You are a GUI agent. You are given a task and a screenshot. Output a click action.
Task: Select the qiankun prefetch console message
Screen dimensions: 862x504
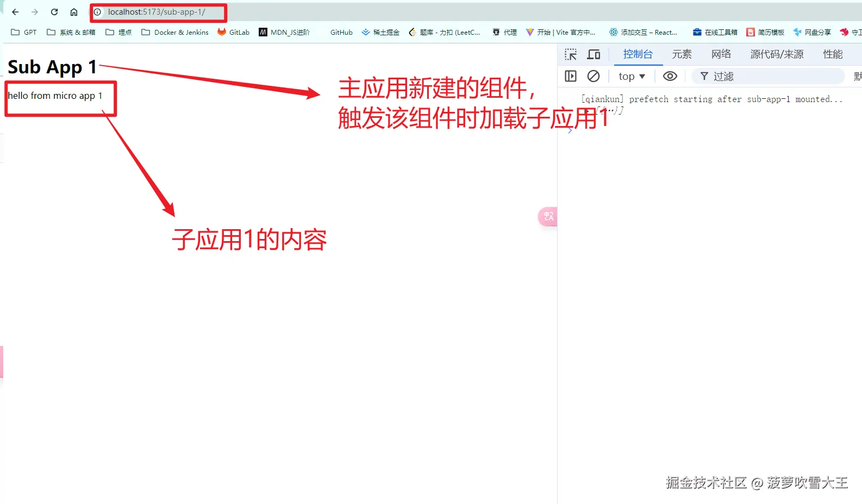coord(711,99)
